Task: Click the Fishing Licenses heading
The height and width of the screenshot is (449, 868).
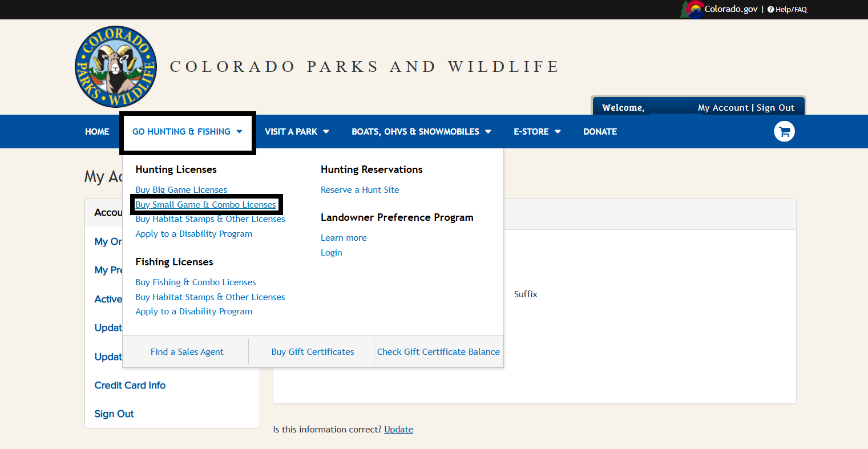Action: pyautogui.click(x=174, y=262)
